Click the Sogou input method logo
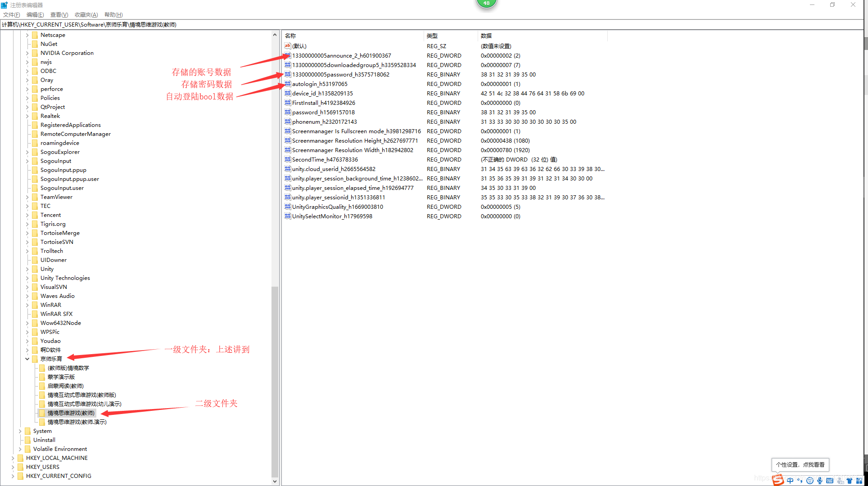This screenshot has width=868, height=486. point(778,480)
